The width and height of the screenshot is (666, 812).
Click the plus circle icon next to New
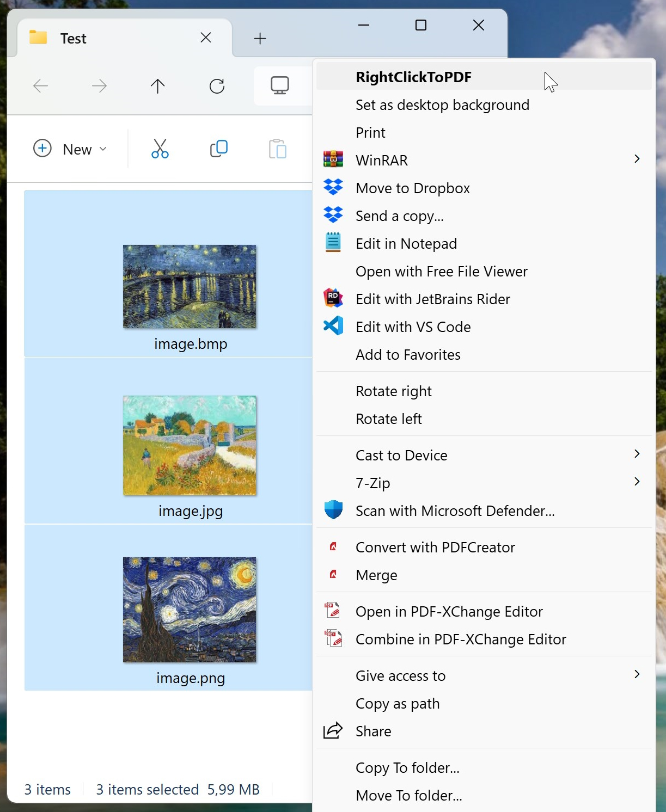[42, 148]
